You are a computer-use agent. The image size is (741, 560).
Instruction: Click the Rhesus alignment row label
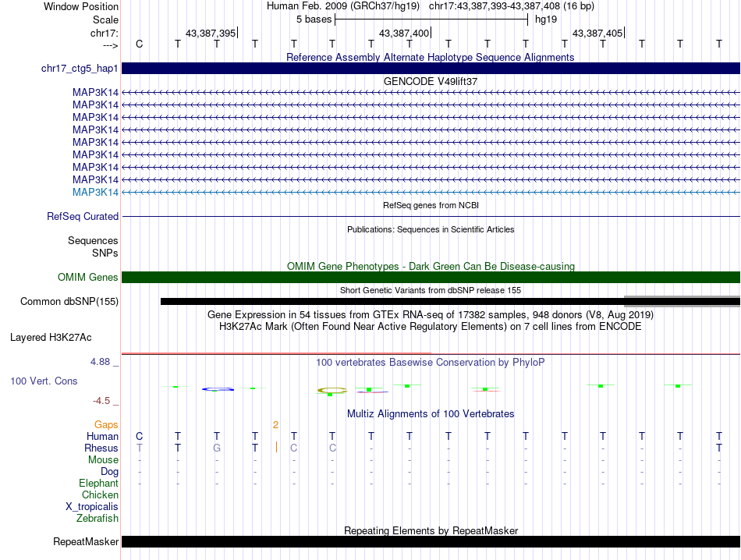click(x=101, y=448)
